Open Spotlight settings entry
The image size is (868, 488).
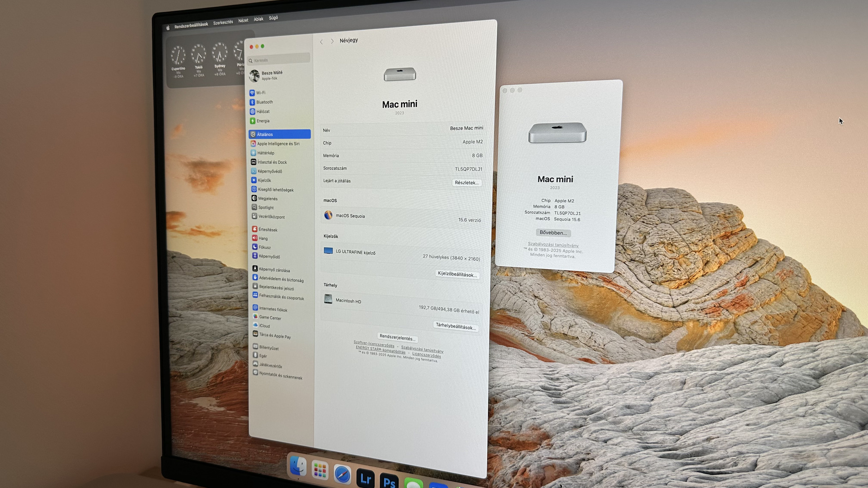(266, 208)
